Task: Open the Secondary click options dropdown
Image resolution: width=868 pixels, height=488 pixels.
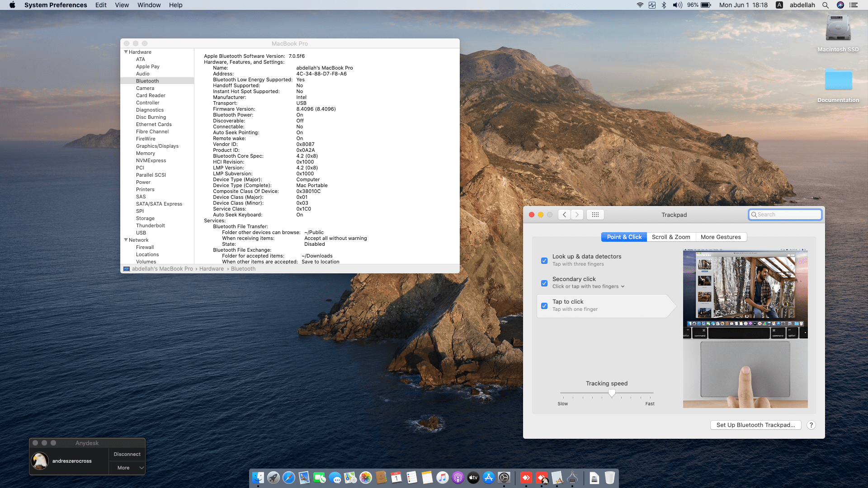Action: [x=623, y=286]
